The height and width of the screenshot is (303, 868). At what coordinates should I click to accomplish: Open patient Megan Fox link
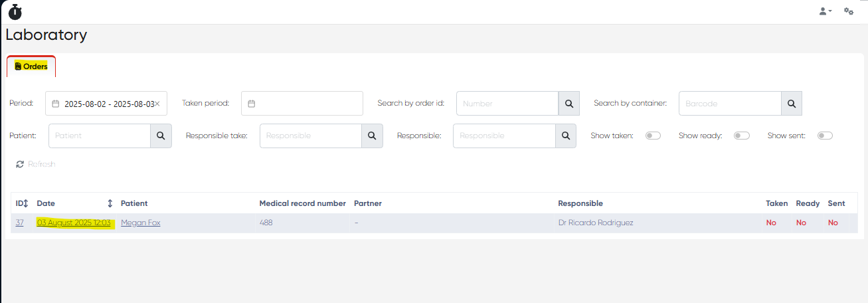[140, 223]
